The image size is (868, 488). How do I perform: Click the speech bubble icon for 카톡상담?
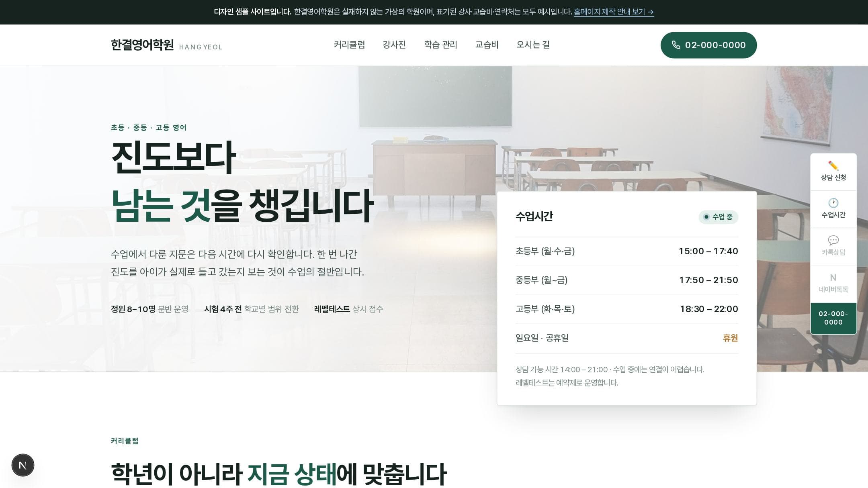point(833,240)
